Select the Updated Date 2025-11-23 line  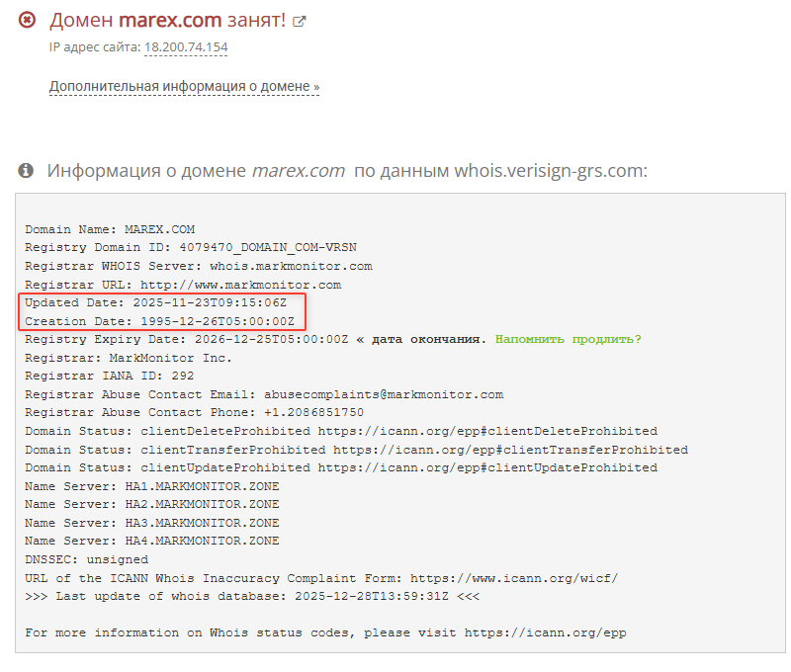point(156,302)
